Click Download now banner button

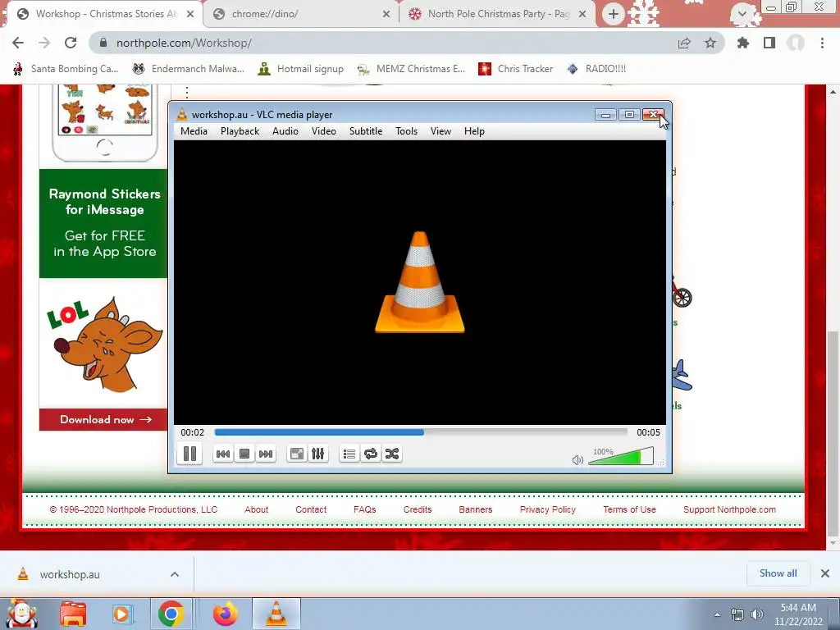click(104, 419)
